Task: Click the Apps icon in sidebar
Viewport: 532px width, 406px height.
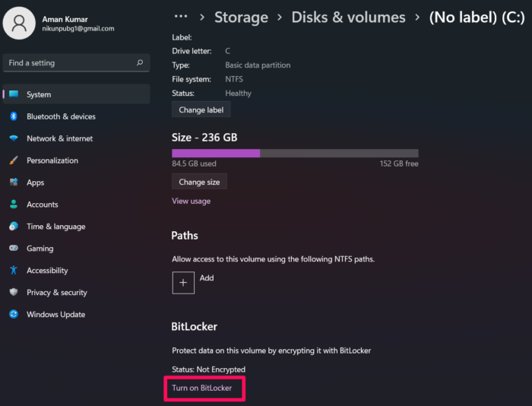Action: (x=14, y=182)
